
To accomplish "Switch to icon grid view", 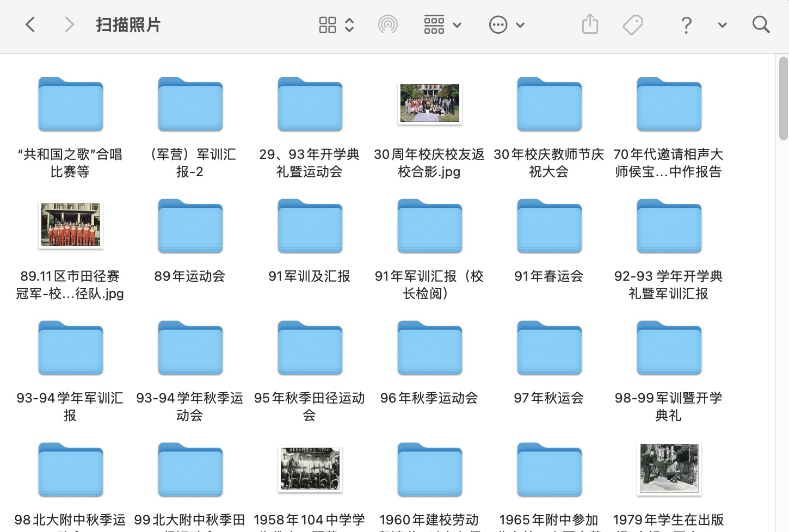I will pyautogui.click(x=328, y=24).
